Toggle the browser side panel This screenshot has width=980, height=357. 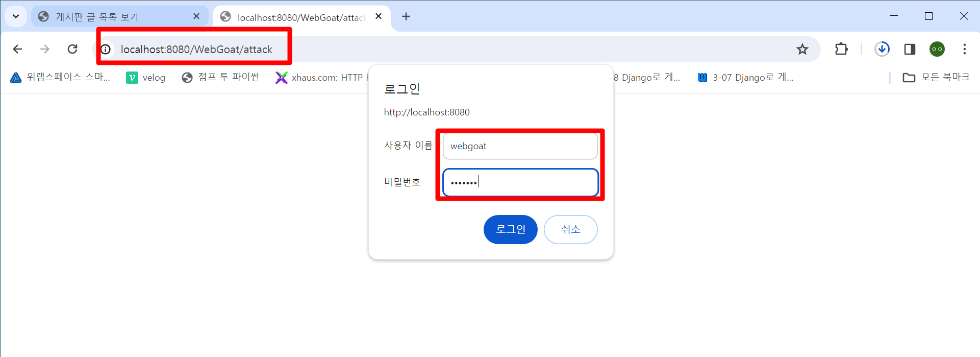910,49
